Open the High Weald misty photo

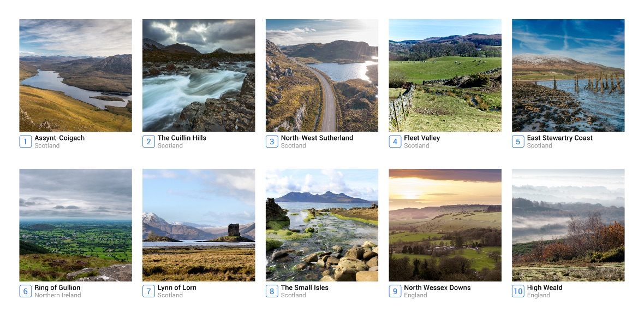[569, 225]
